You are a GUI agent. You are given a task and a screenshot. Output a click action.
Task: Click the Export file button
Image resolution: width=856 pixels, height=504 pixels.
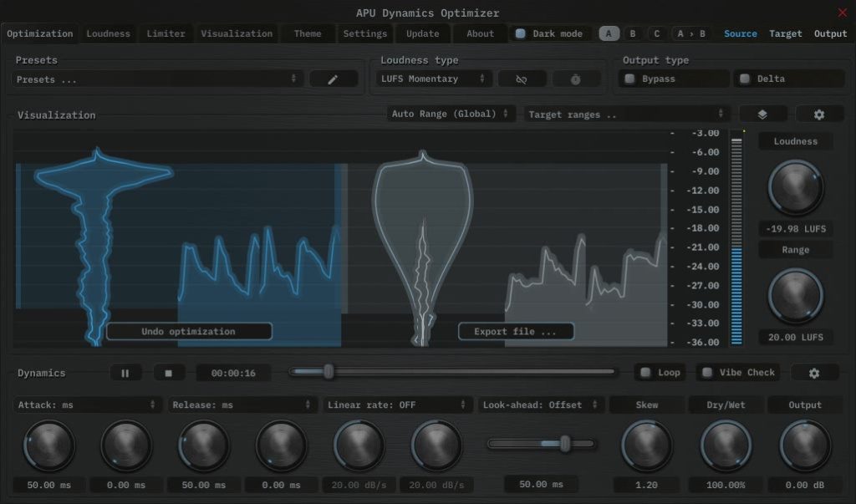pyautogui.click(x=516, y=331)
